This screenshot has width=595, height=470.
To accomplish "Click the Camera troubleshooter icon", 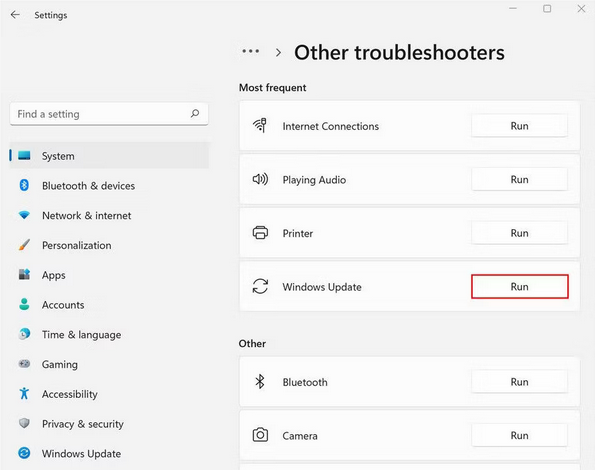I will tap(260, 435).
